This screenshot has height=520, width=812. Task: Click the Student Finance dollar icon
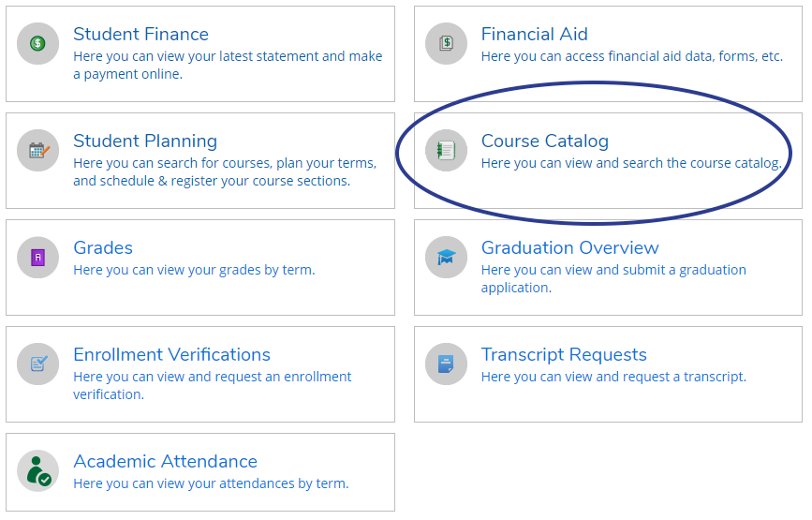point(38,43)
